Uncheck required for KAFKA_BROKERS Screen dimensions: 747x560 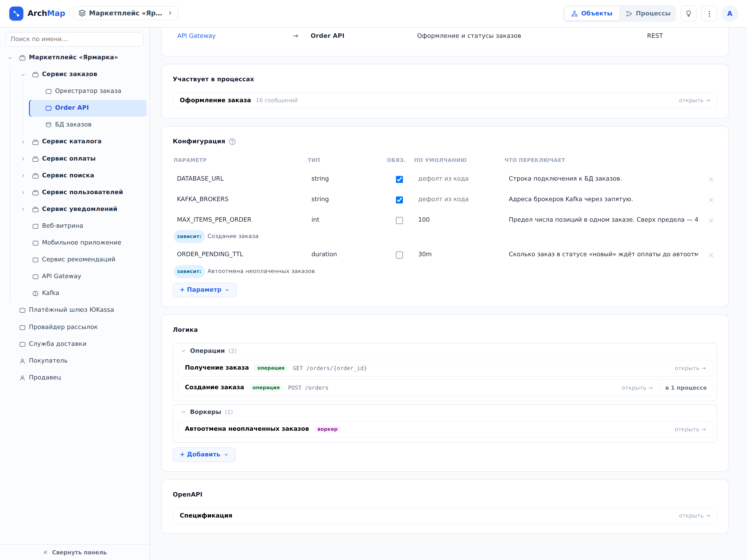[399, 200]
